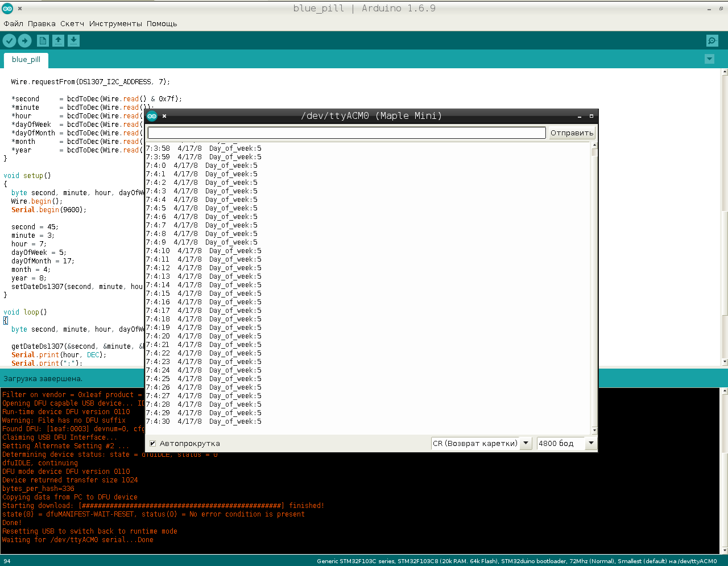Click the serial output line 7:4:30

204,422
